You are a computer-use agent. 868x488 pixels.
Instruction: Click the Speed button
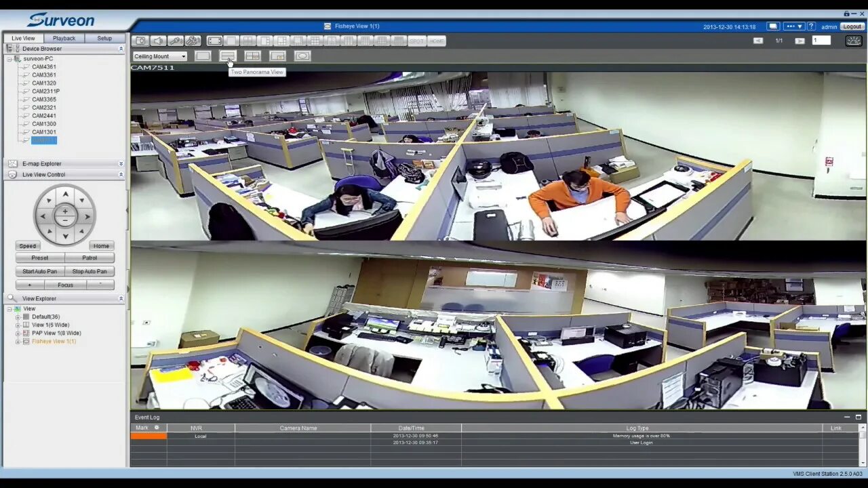pyautogui.click(x=28, y=246)
